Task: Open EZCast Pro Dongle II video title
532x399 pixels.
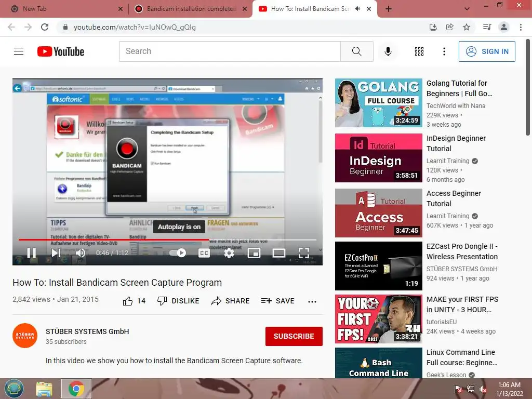Action: pyautogui.click(x=462, y=251)
